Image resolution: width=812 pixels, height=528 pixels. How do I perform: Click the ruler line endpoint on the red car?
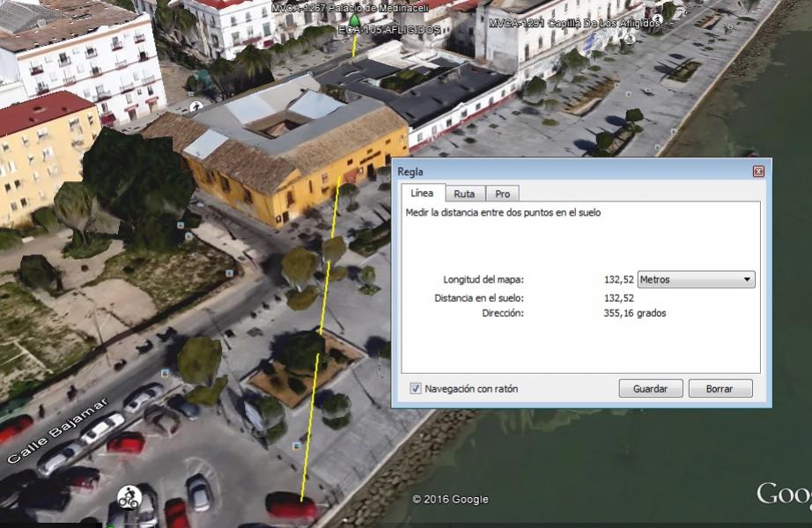pos(301,499)
